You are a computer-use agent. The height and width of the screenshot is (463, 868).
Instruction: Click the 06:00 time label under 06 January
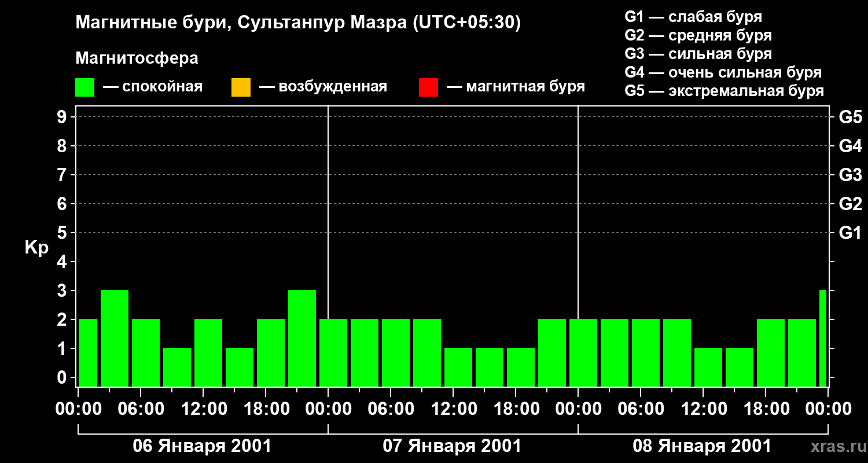(141, 409)
